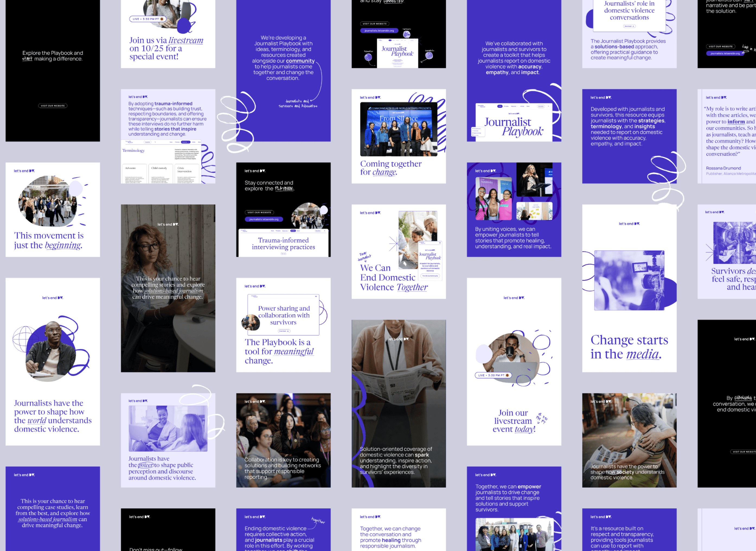Screen dimensions: 756x551
Task: Click LIVE 3:30 PM PT badge on the 'livestream event today' card
Action: point(493,375)
